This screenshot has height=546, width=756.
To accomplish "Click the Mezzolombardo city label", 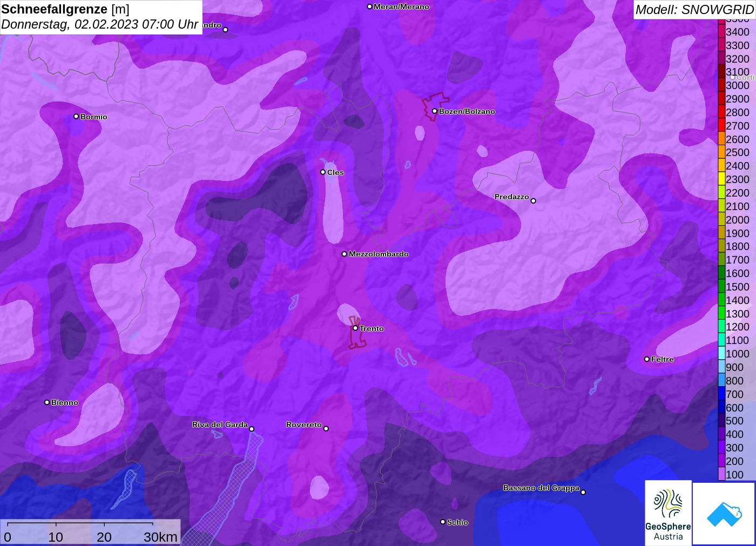I will click(x=379, y=254).
